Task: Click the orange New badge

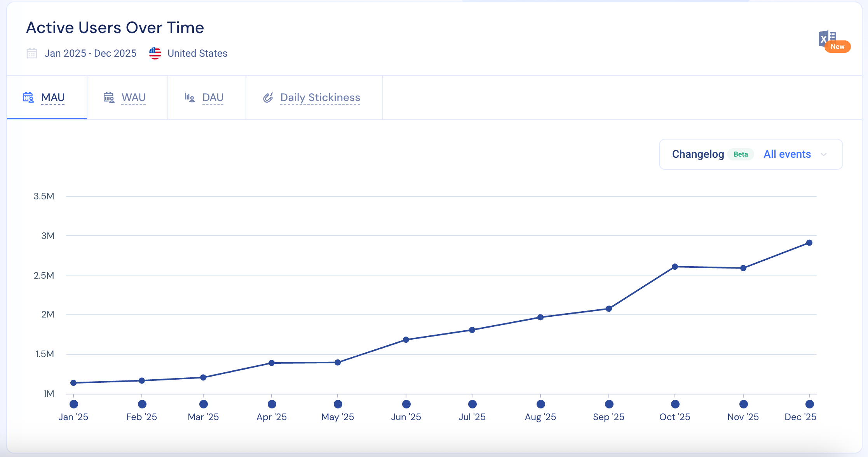Action: click(x=837, y=47)
